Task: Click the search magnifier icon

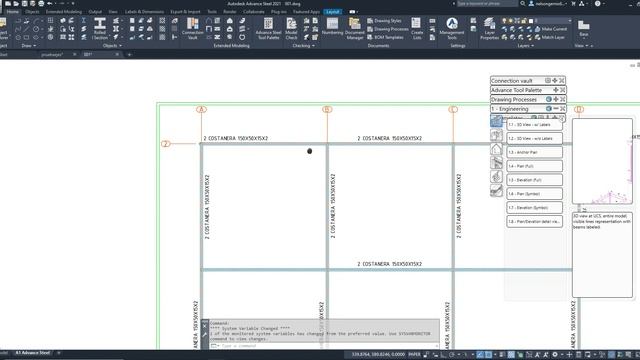Action: [522, 4]
